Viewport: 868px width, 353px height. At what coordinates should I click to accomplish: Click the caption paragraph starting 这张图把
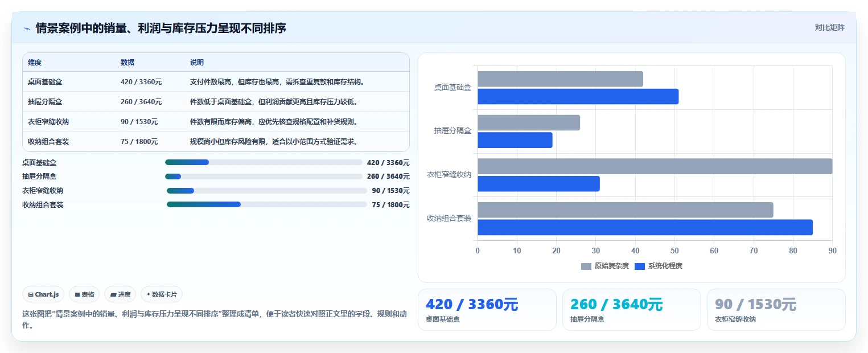point(215,319)
